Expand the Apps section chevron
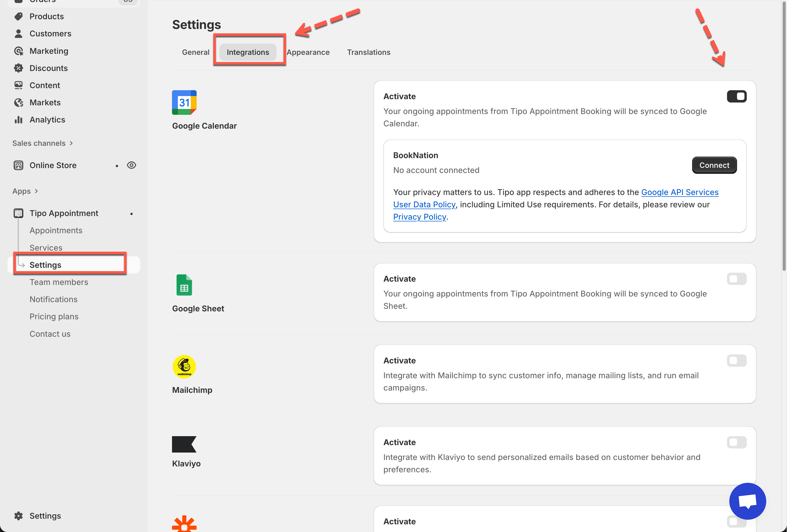 (x=36, y=191)
